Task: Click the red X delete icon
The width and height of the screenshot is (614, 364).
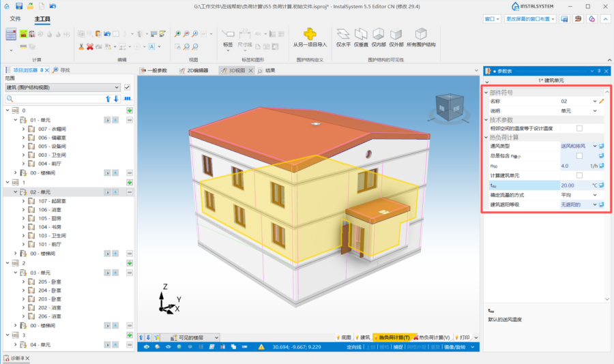Action: pyautogui.click(x=90, y=46)
